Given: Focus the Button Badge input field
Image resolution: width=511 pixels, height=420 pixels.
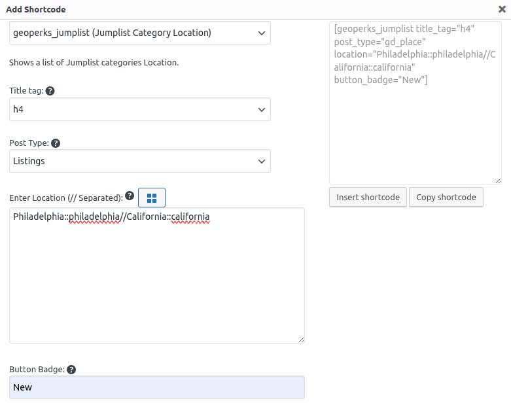Looking at the screenshot, I should point(157,387).
